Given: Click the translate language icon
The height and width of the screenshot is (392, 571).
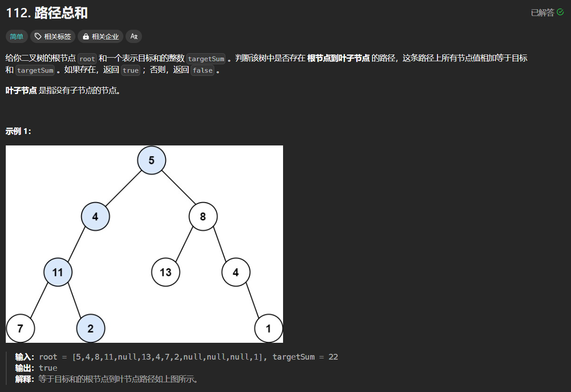Looking at the screenshot, I should (x=134, y=36).
